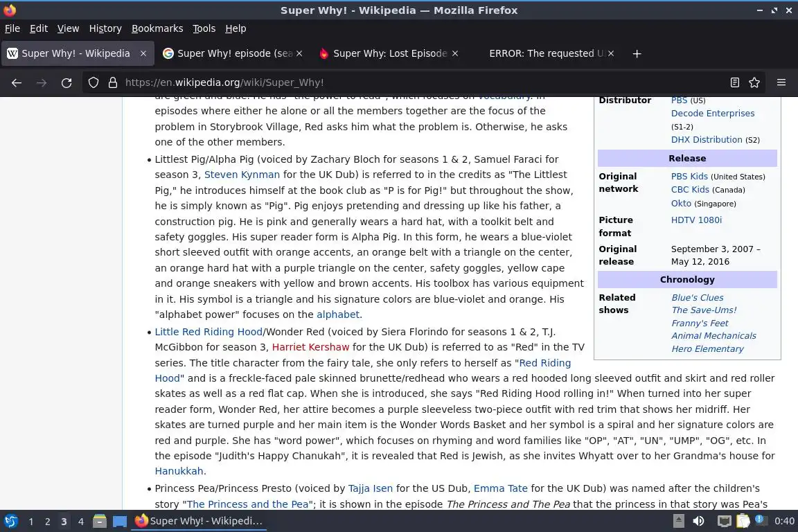Open the alphabet link

pyautogui.click(x=338, y=314)
